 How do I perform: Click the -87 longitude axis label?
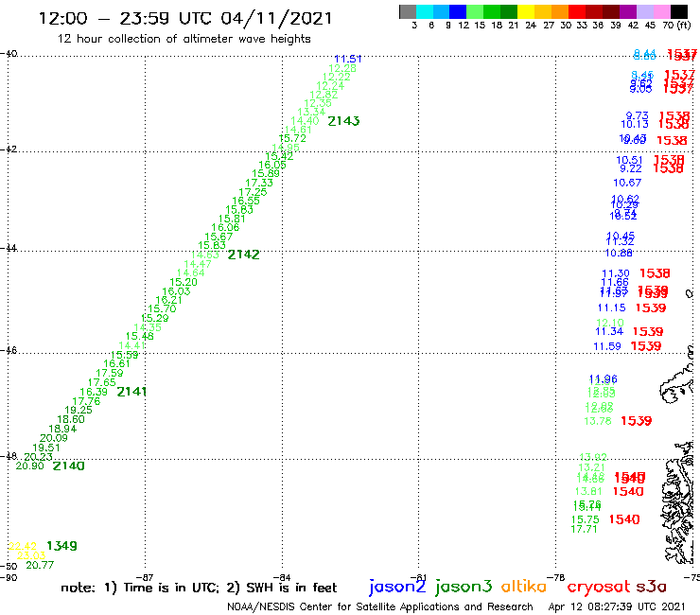[145, 577]
